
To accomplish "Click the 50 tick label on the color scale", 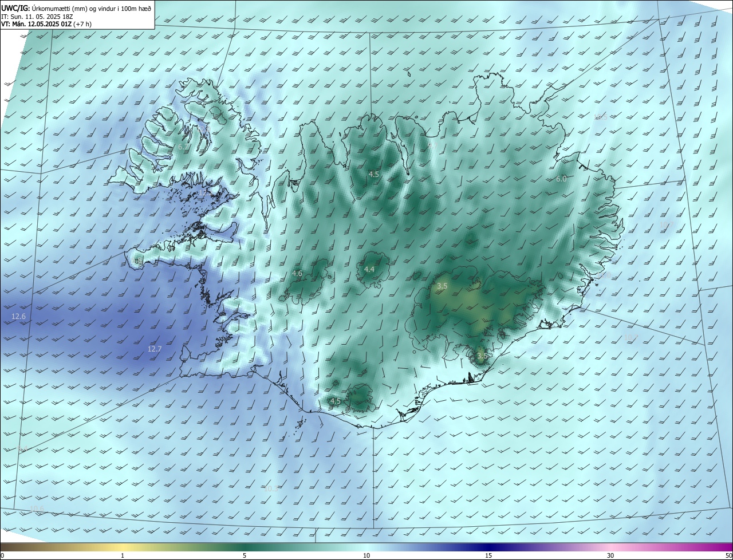I will (728, 555).
